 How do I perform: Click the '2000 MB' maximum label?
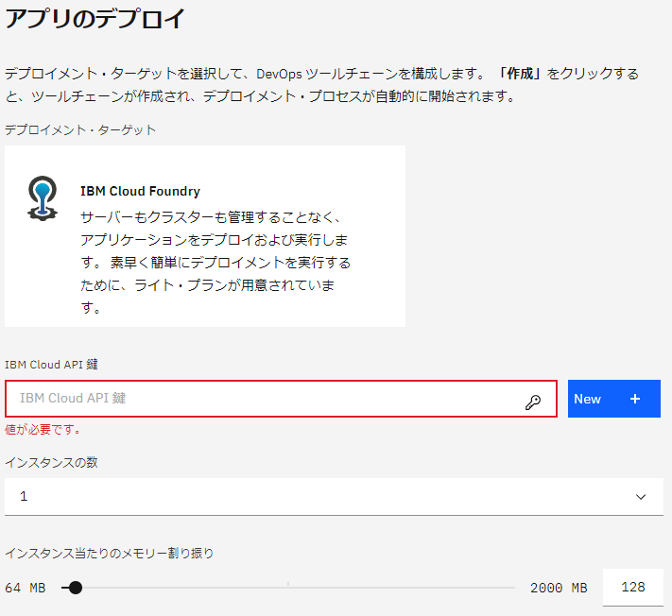[x=559, y=588]
